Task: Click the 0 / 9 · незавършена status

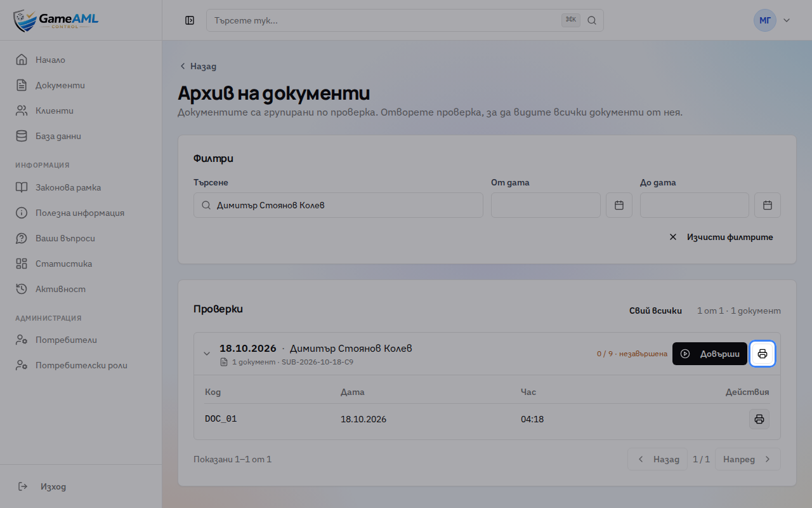Action: [632, 354]
